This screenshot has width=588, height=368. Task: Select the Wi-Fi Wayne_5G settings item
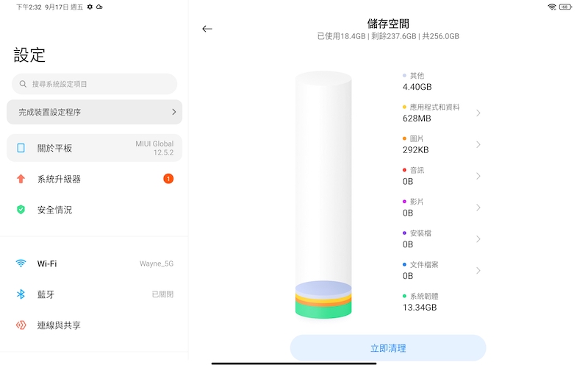95,263
